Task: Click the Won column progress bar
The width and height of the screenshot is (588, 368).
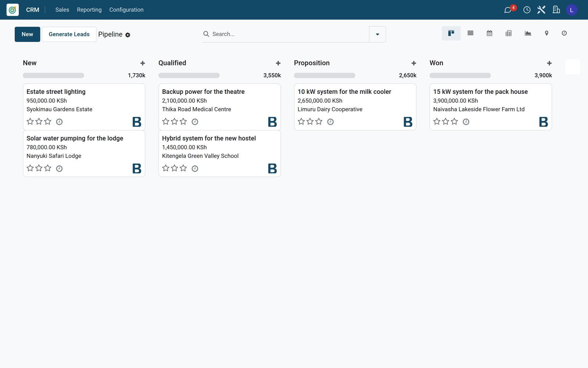Action: point(460,75)
